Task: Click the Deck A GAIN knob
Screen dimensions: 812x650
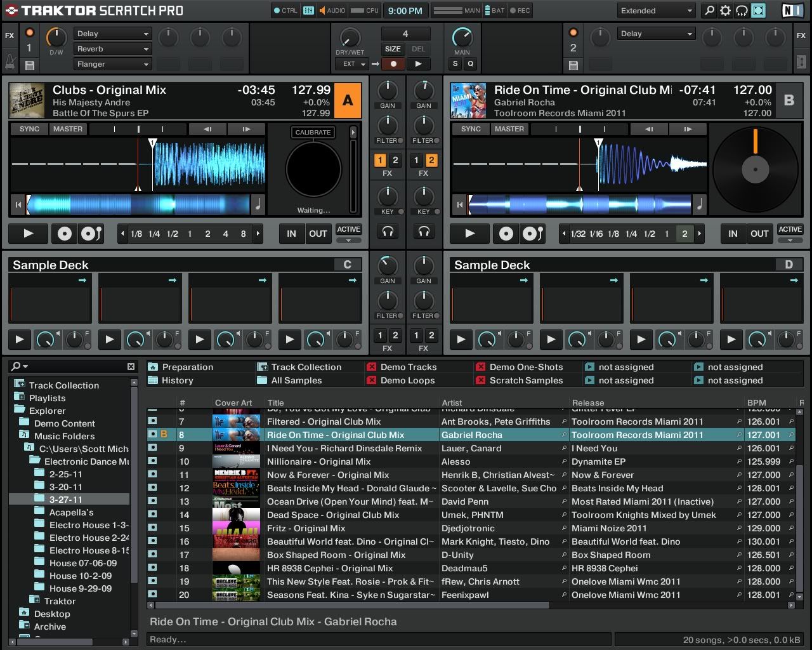Action: click(x=388, y=90)
